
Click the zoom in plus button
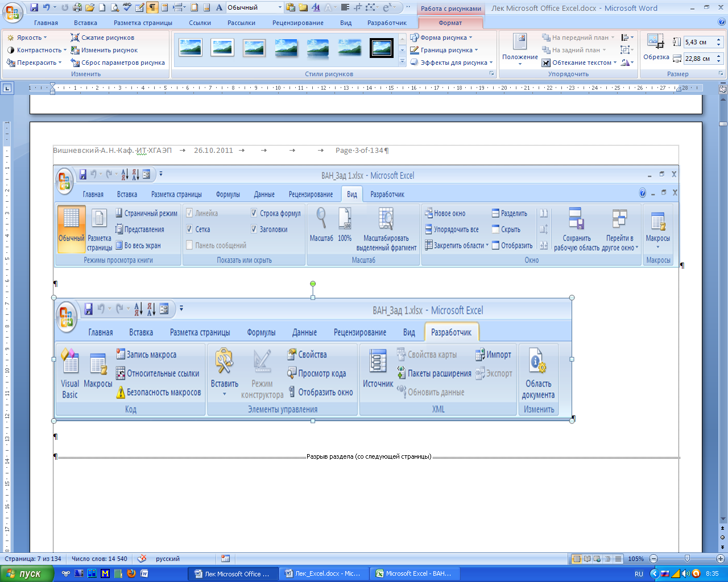[720, 559]
